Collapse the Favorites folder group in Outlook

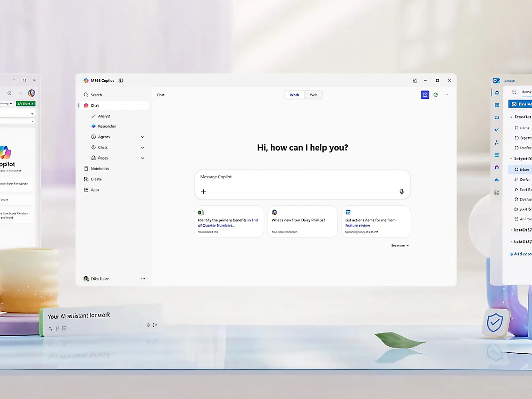point(511,117)
